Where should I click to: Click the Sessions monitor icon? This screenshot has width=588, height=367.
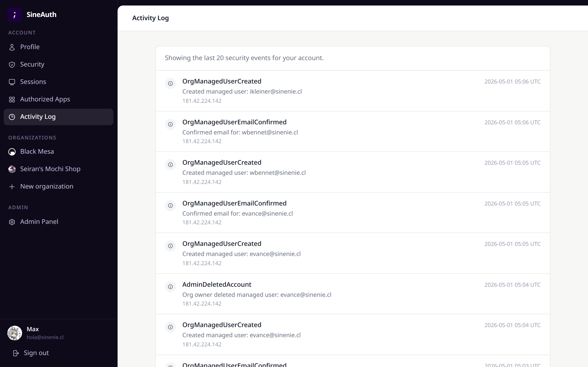pos(12,82)
